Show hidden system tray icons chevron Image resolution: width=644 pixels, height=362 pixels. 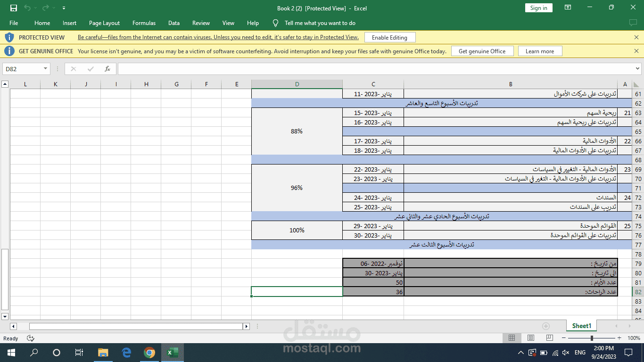pyautogui.click(x=521, y=353)
